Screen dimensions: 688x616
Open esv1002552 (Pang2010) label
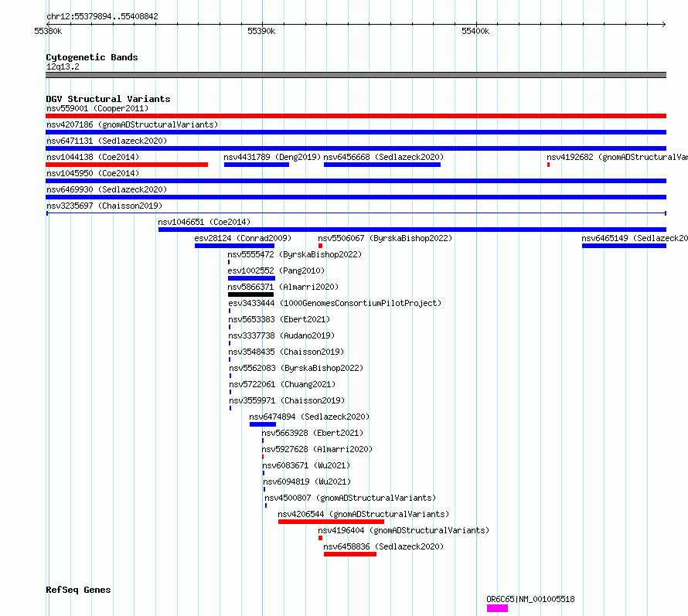[x=276, y=271]
